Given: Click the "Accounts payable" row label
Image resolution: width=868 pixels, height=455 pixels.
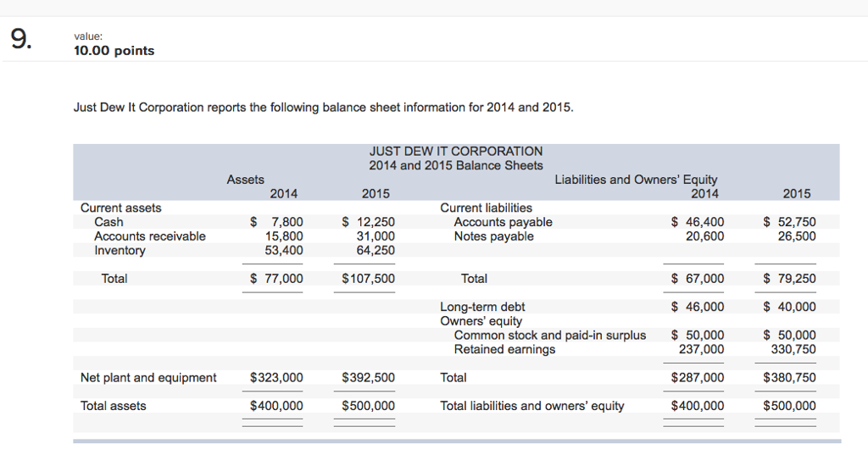Looking at the screenshot, I should click(503, 222).
